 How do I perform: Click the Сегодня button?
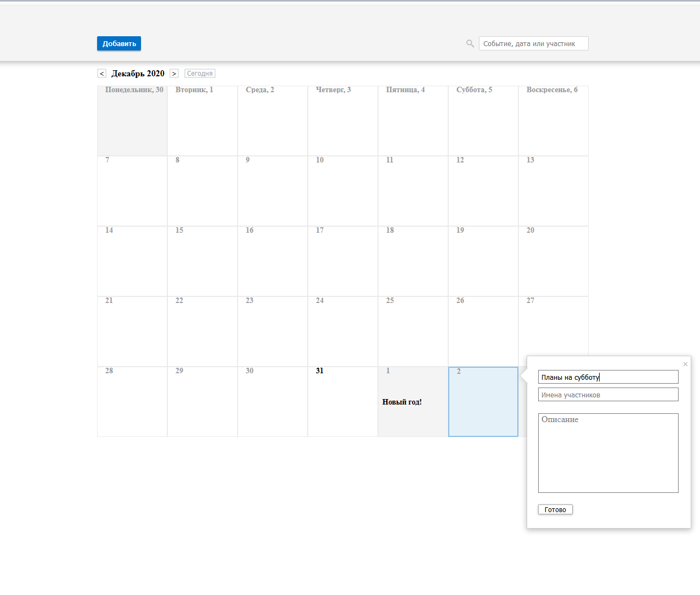(200, 74)
